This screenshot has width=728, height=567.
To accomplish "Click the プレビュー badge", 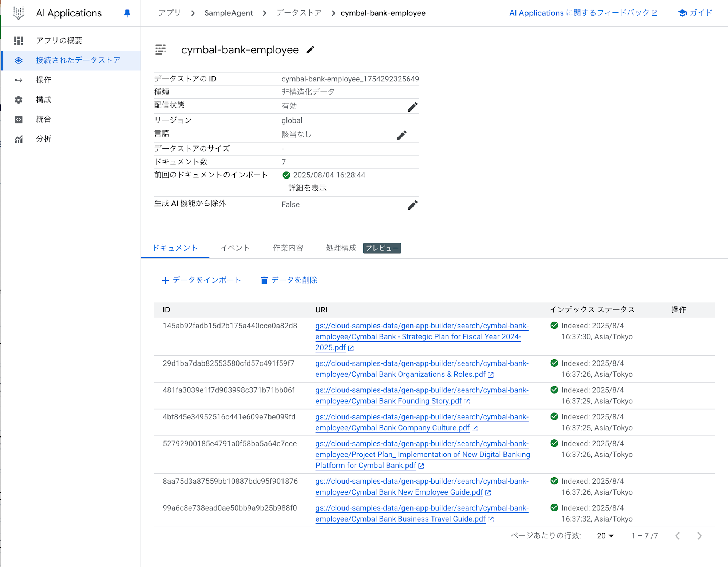I will click(382, 248).
